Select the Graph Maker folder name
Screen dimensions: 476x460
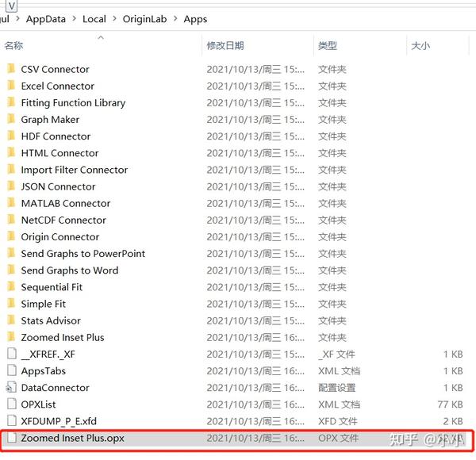50,120
